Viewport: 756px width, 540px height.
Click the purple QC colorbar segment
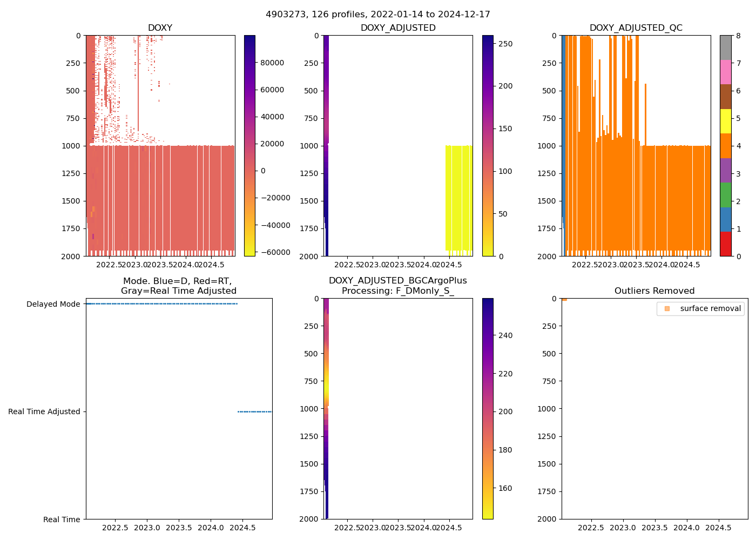click(726, 170)
